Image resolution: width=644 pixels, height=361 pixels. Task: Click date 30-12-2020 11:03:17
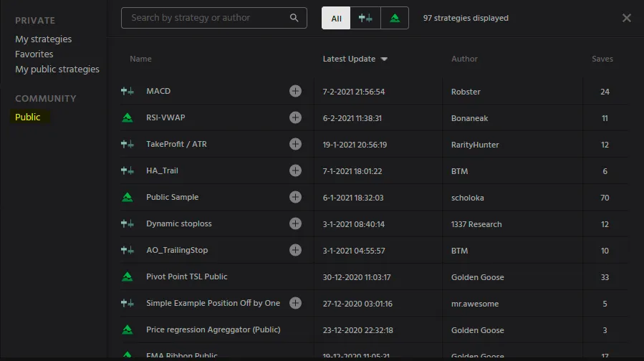coord(357,277)
